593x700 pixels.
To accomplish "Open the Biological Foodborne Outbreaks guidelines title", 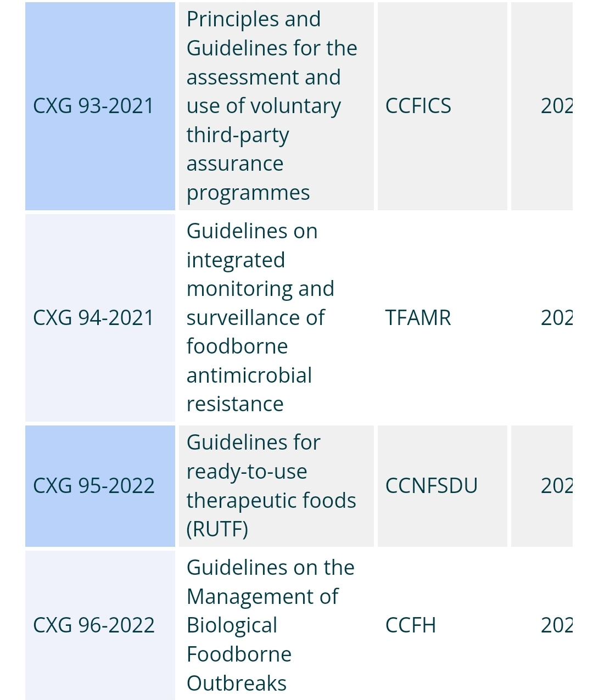I will point(270,625).
